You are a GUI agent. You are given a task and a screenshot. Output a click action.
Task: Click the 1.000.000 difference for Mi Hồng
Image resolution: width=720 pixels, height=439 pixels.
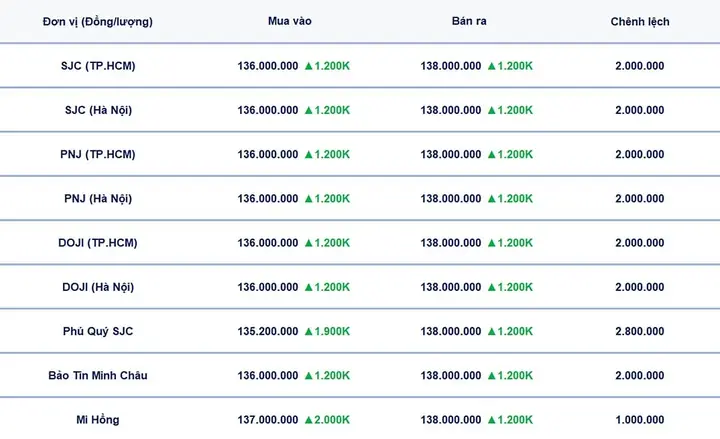coord(640,420)
